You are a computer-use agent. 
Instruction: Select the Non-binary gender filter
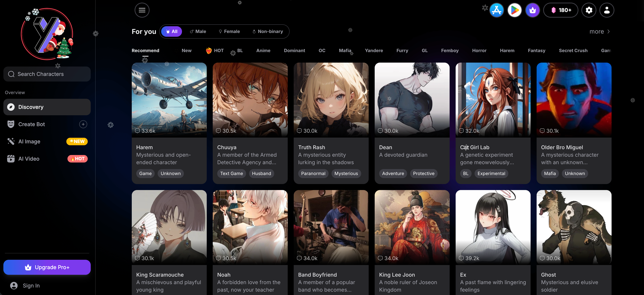(x=267, y=31)
